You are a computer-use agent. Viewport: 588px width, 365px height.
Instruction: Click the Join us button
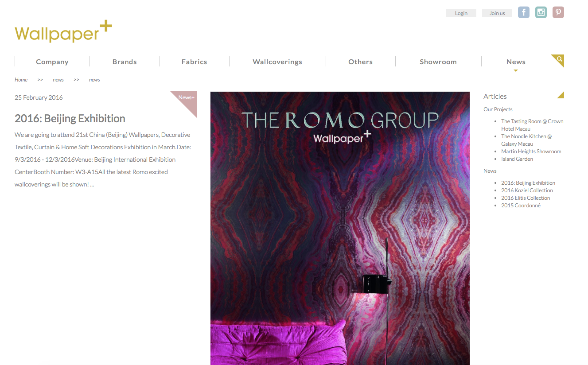pyautogui.click(x=497, y=13)
